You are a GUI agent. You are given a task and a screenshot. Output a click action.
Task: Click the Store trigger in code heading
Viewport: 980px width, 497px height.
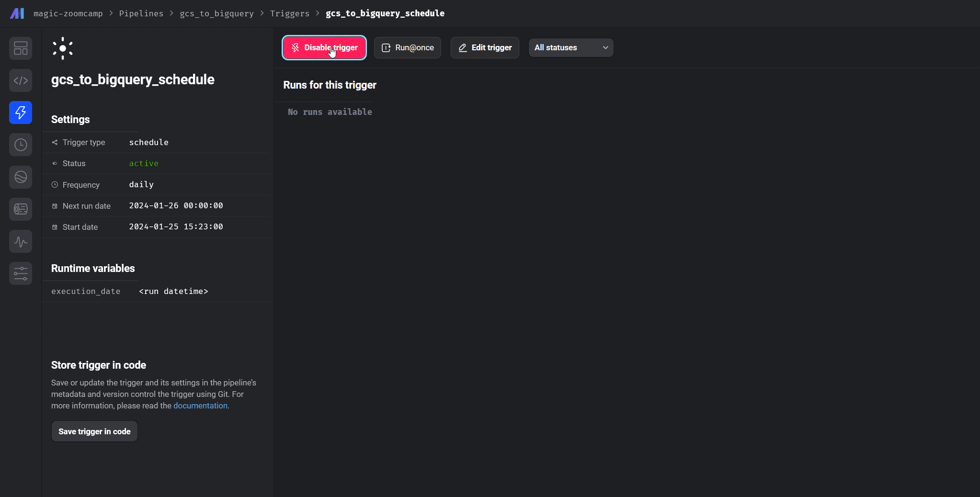[99, 365]
